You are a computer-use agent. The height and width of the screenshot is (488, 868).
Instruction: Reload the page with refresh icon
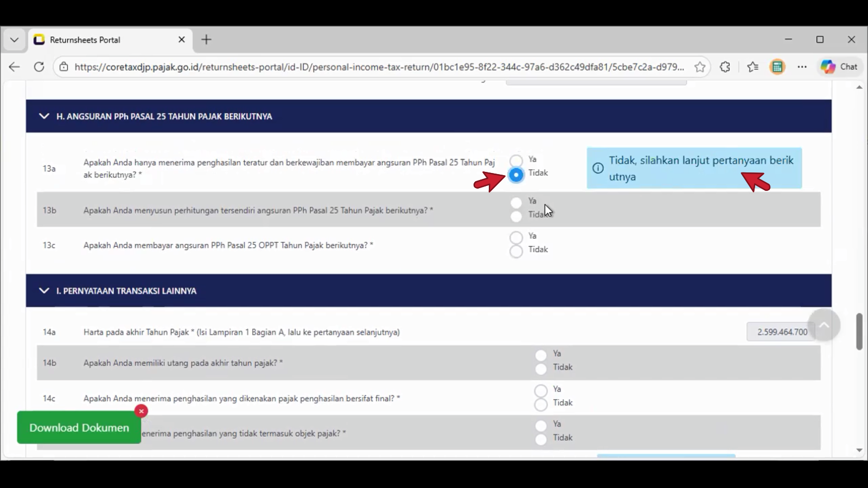39,67
